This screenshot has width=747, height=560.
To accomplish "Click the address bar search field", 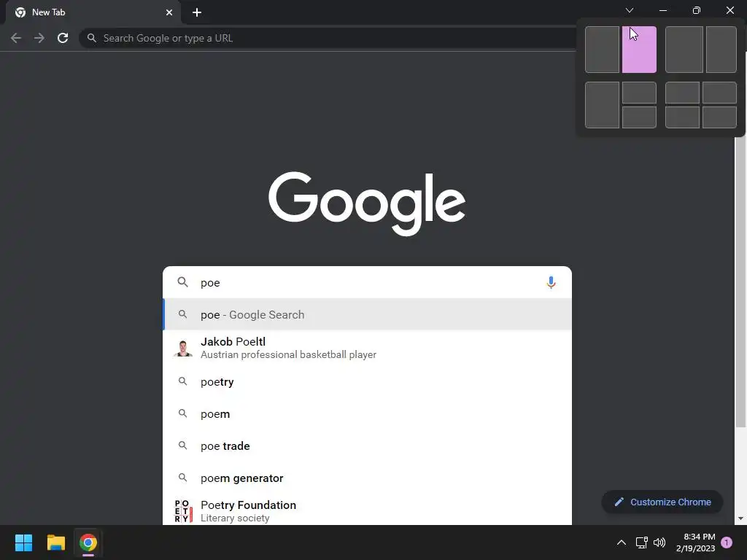I will click(329, 38).
